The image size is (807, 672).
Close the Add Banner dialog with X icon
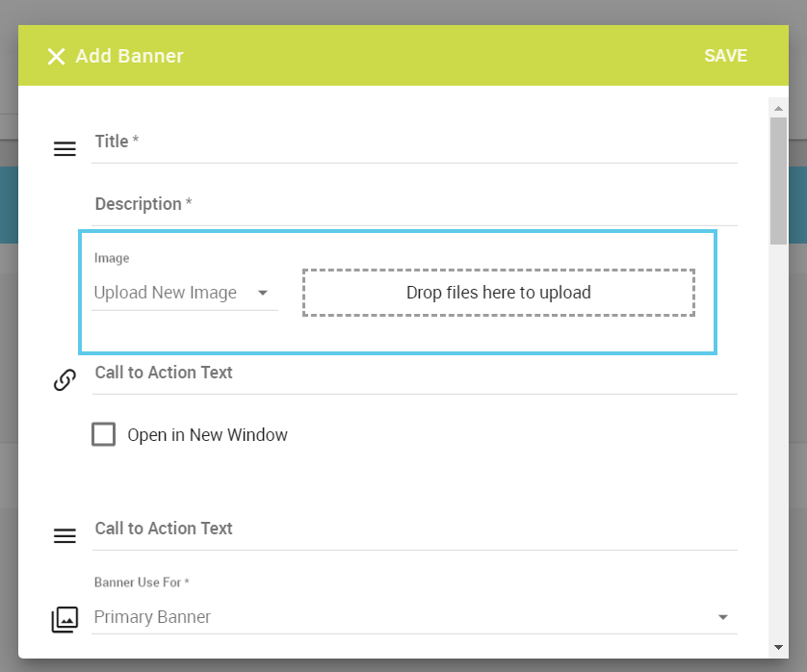56,56
